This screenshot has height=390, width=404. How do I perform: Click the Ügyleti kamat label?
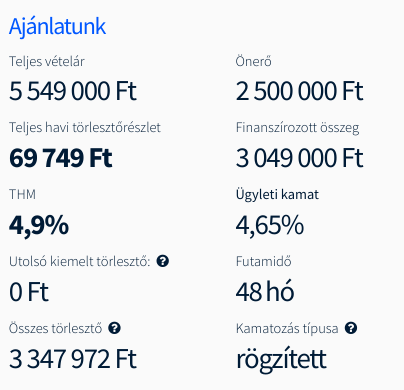(277, 195)
